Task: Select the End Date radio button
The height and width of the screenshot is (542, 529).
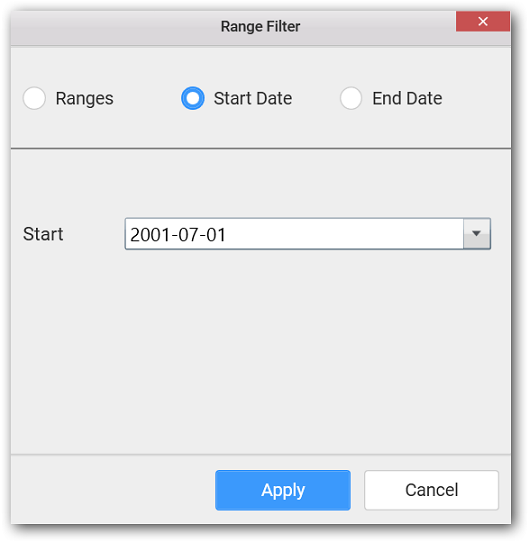Action: pyautogui.click(x=351, y=98)
